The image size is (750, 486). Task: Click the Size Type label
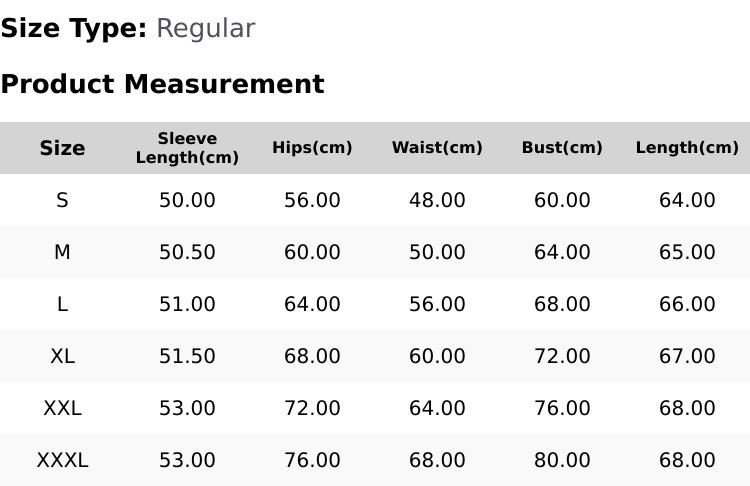74,28
